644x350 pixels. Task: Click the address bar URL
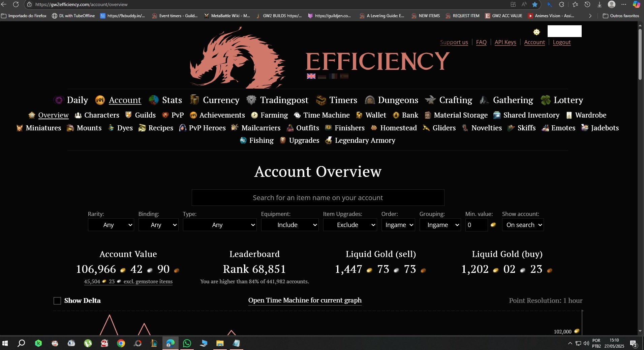[82, 4]
